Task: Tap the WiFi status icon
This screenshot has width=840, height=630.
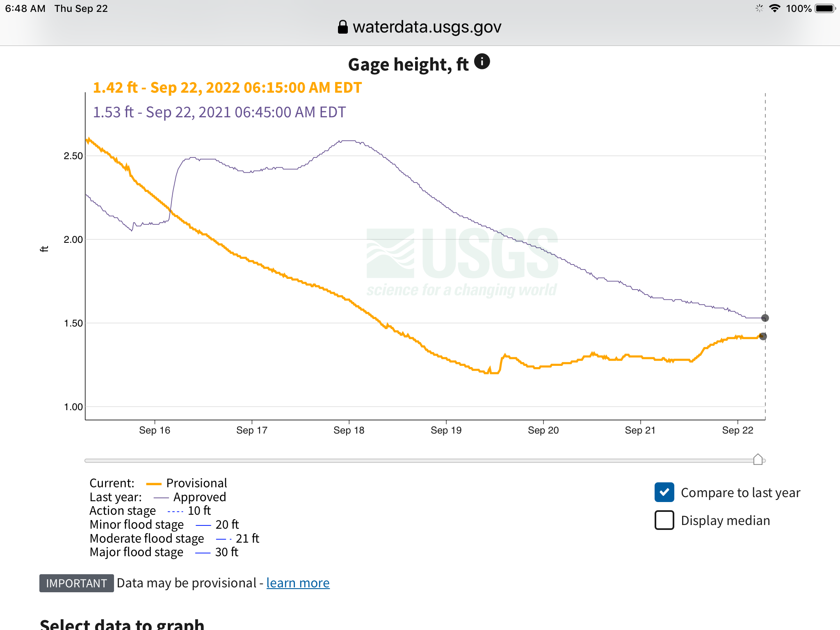Action: point(774,8)
